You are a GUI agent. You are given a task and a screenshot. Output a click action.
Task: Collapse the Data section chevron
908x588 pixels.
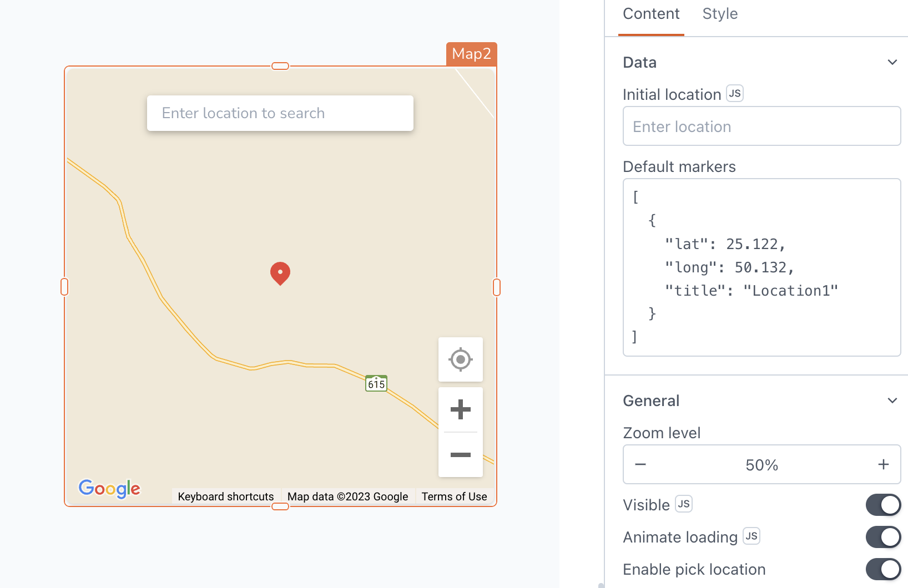tap(892, 62)
